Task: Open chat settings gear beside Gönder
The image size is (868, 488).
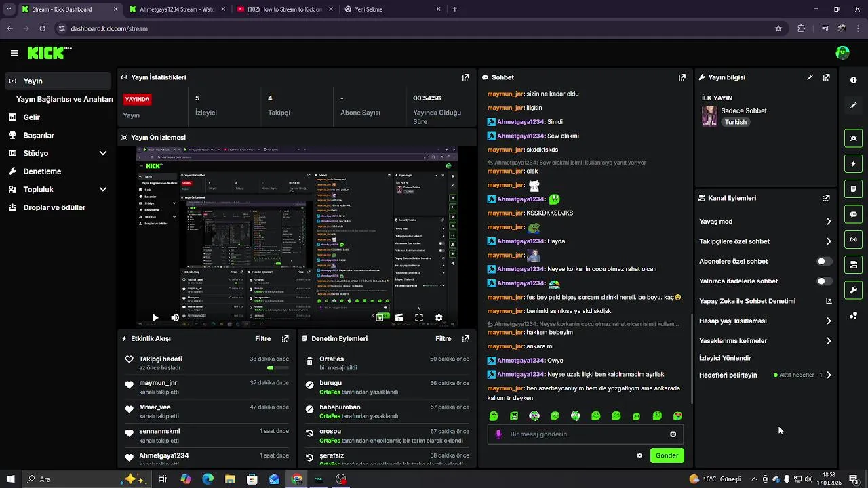Action: (x=639, y=455)
